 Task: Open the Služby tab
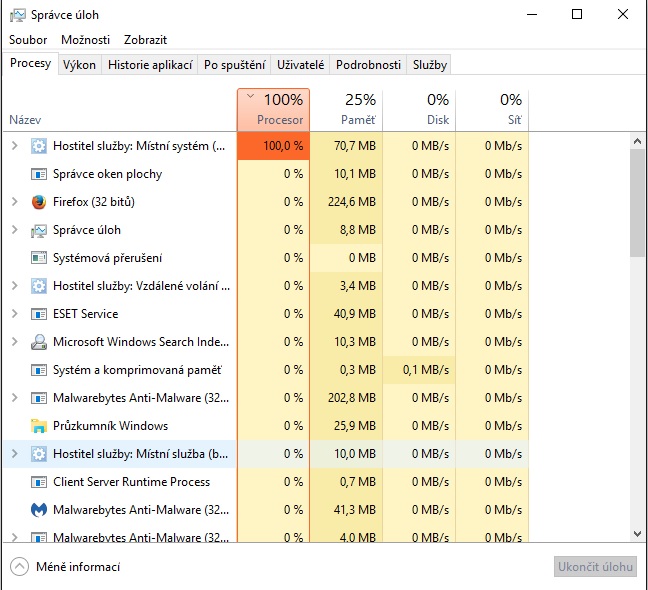430,65
